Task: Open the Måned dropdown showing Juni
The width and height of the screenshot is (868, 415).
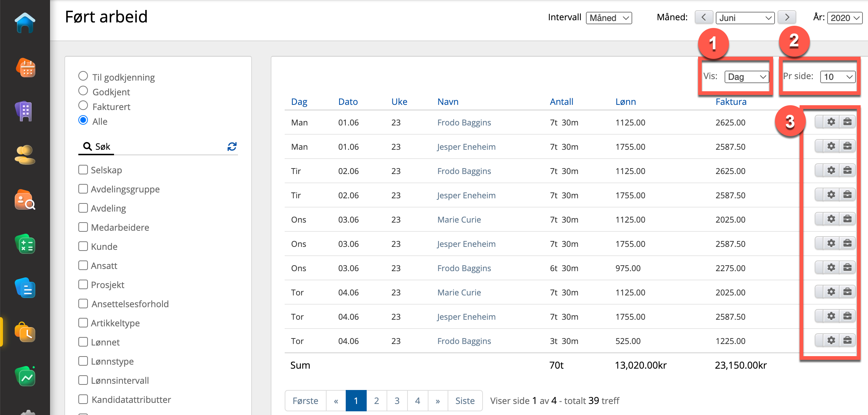Action: [x=745, y=18]
